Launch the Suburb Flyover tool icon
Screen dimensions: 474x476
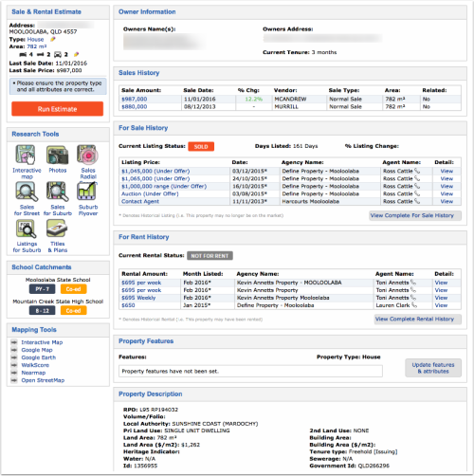tap(87, 192)
